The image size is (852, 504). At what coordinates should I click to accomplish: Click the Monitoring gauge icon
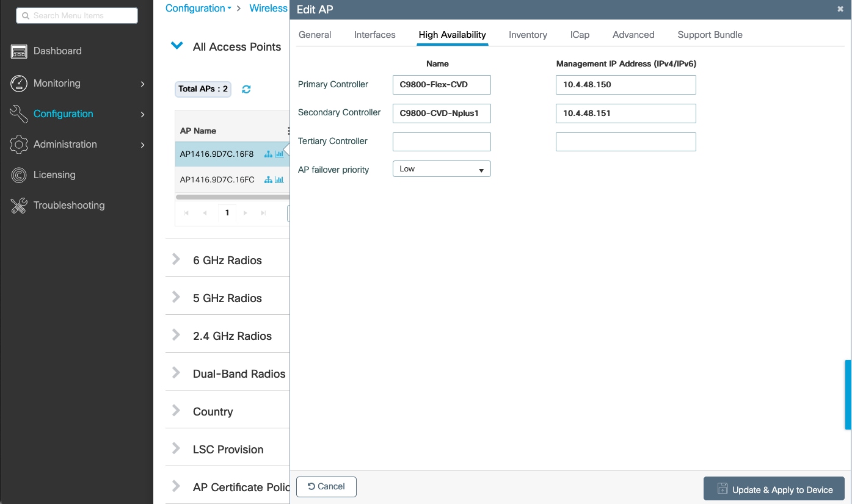click(x=19, y=84)
